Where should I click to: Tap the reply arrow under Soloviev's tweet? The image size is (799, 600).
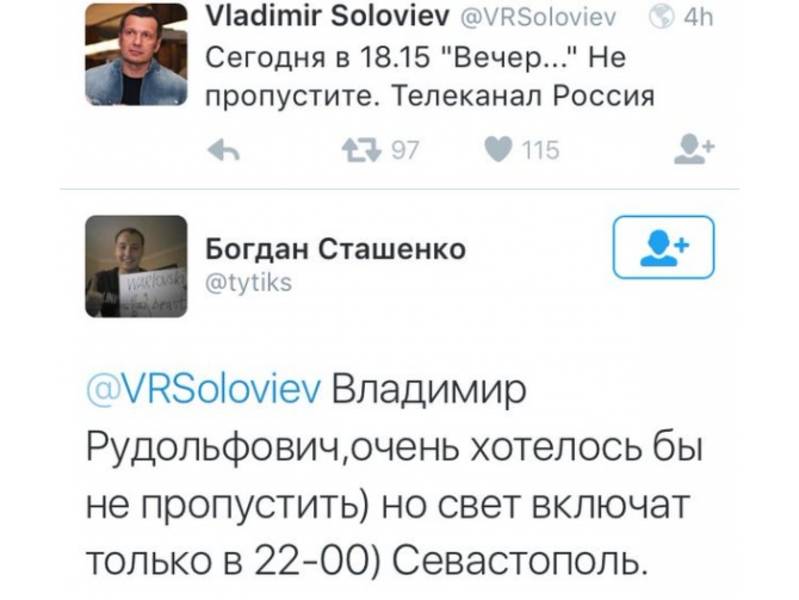[x=220, y=150]
